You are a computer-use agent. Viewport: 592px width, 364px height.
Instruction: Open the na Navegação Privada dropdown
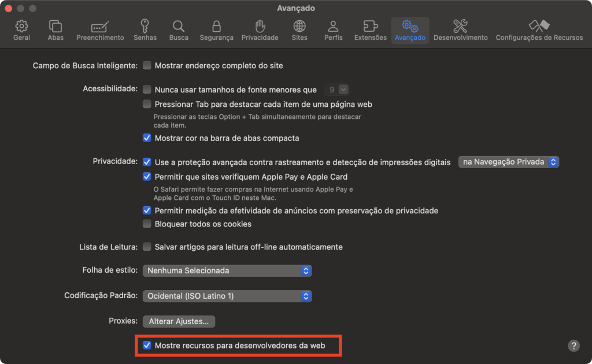(509, 162)
